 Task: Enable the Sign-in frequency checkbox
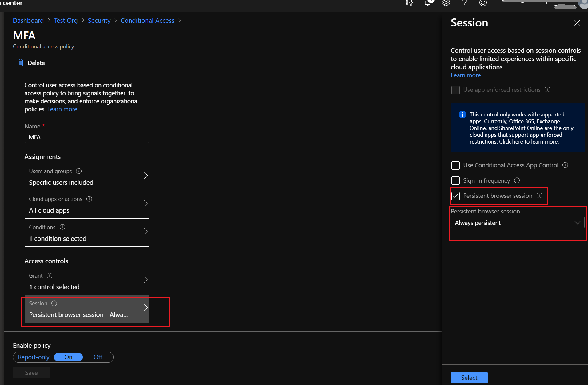click(x=455, y=180)
